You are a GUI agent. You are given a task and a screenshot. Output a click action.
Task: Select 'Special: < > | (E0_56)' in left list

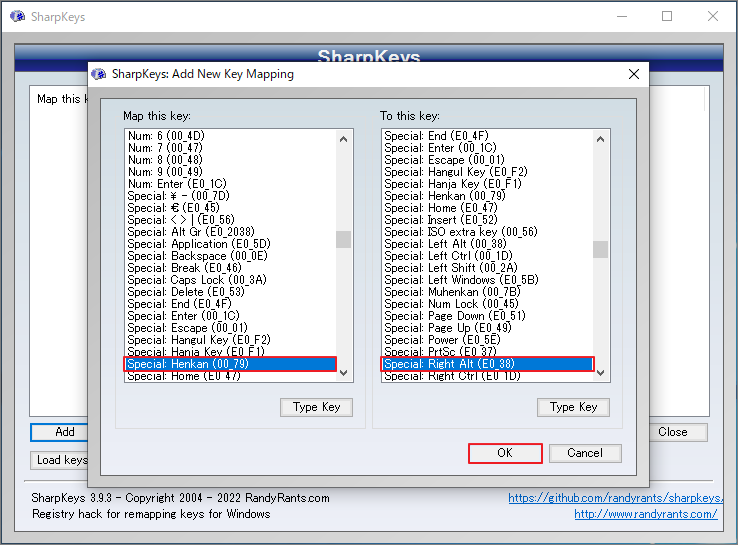coord(231,220)
